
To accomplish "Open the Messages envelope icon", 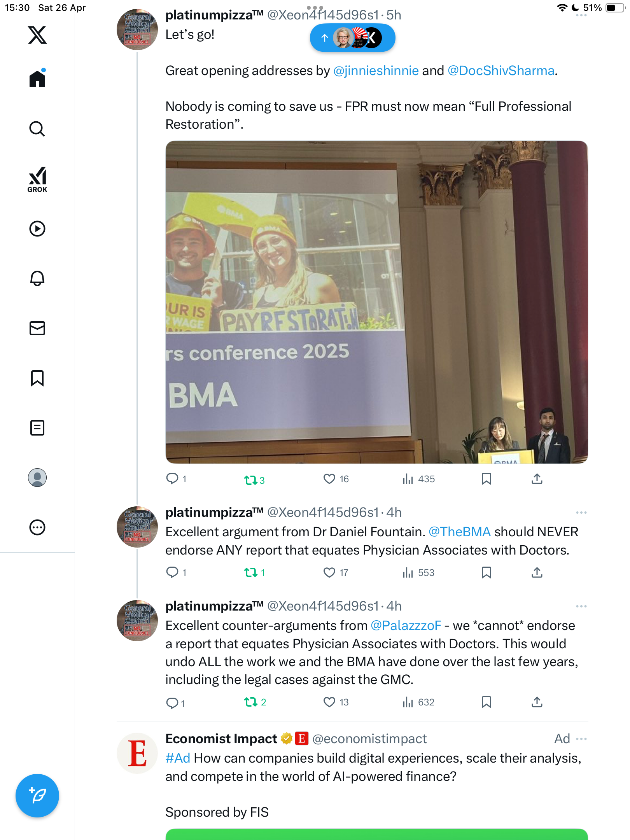I will 37,328.
